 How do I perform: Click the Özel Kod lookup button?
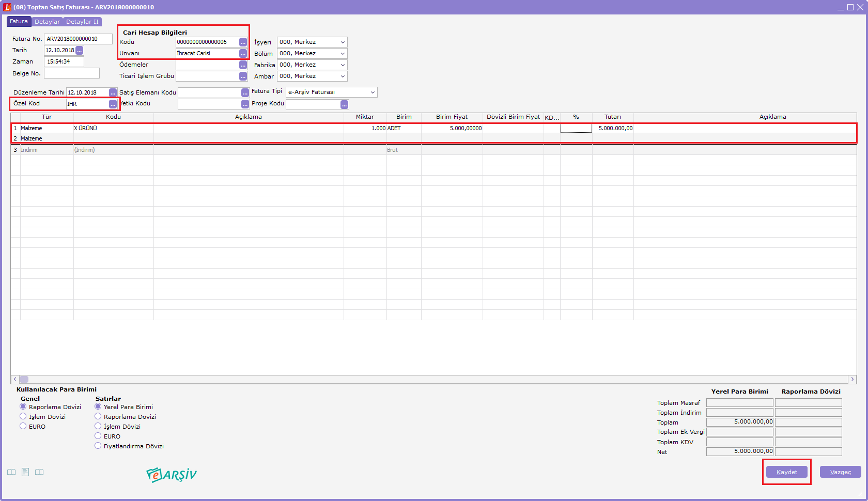(x=113, y=104)
